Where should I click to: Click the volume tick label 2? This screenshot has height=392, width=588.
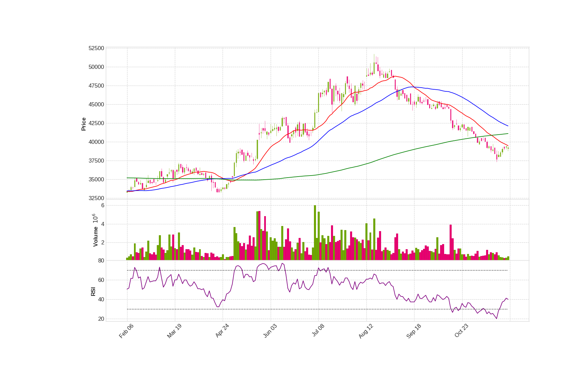tap(103, 243)
